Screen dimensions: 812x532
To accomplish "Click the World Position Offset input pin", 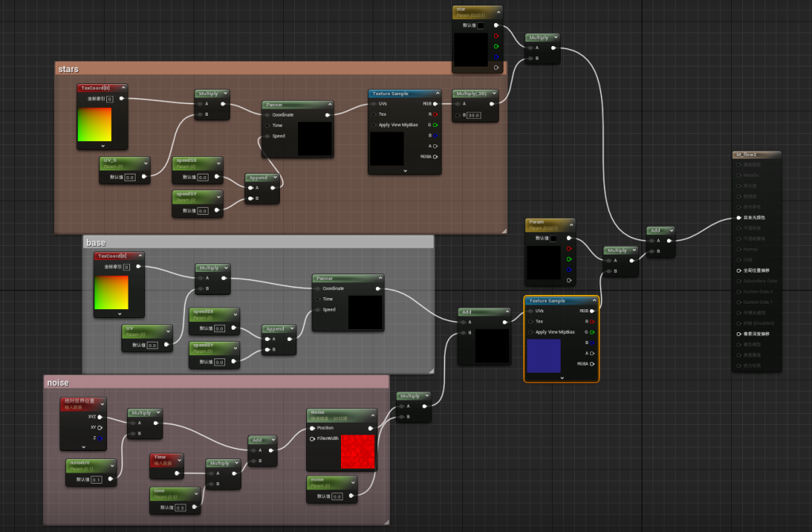I will (738, 270).
